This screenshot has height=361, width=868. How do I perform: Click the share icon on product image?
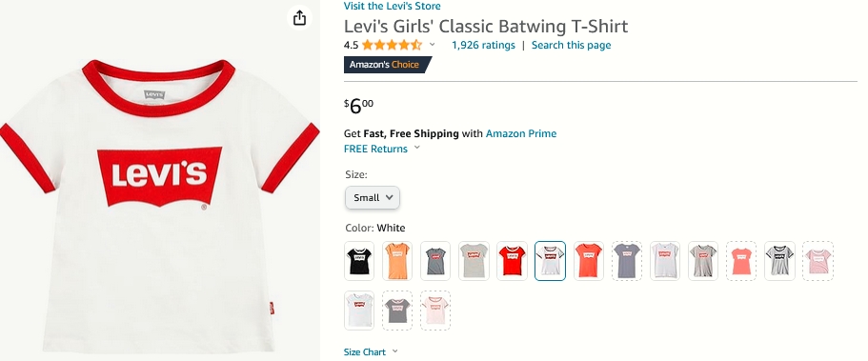click(299, 18)
